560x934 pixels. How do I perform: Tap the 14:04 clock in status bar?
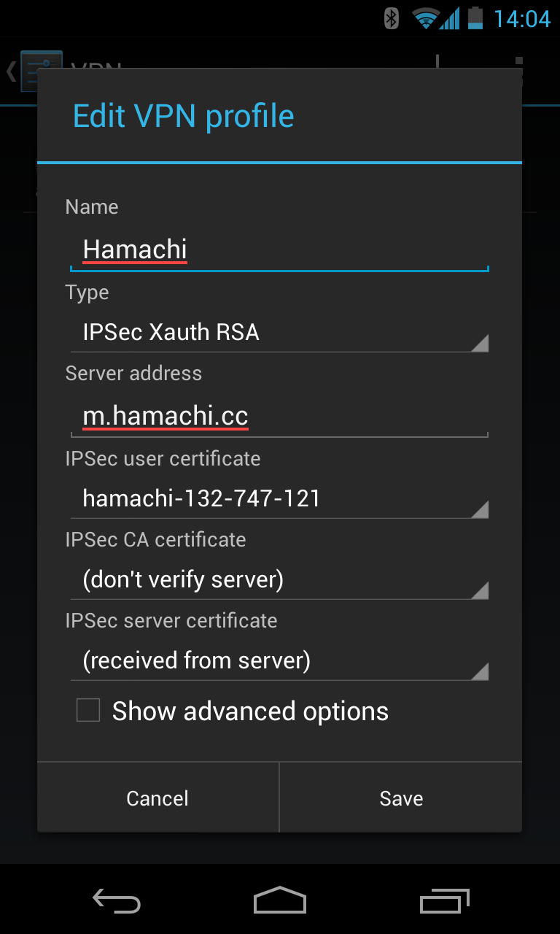[522, 18]
